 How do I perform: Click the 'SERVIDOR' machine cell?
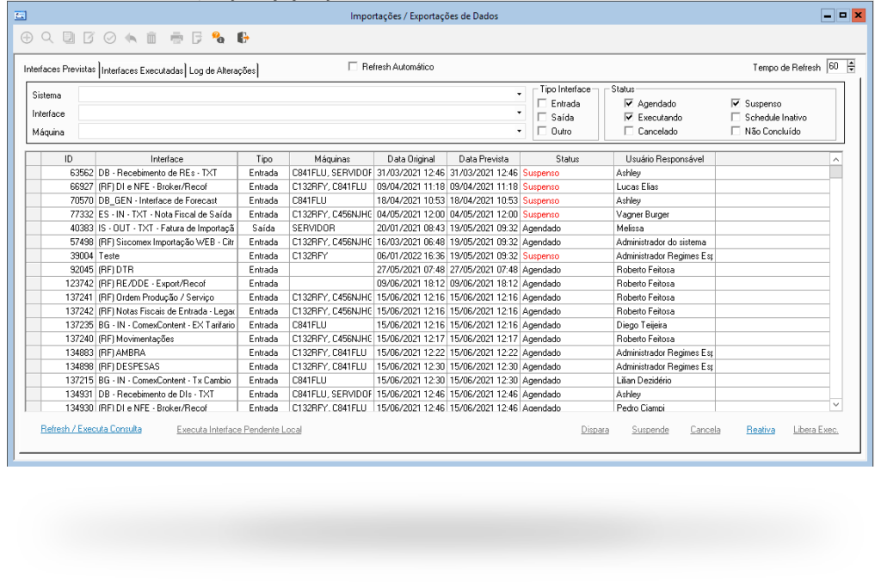(x=332, y=228)
